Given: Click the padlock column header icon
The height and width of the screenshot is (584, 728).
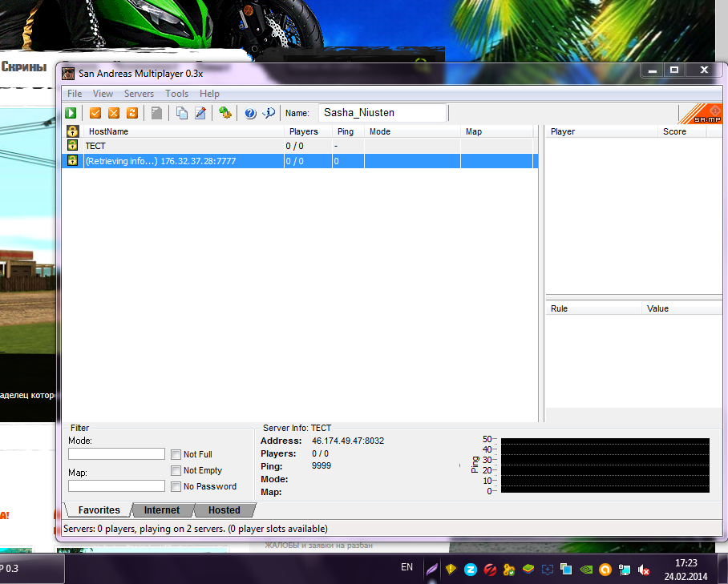Looking at the screenshot, I should [72, 131].
